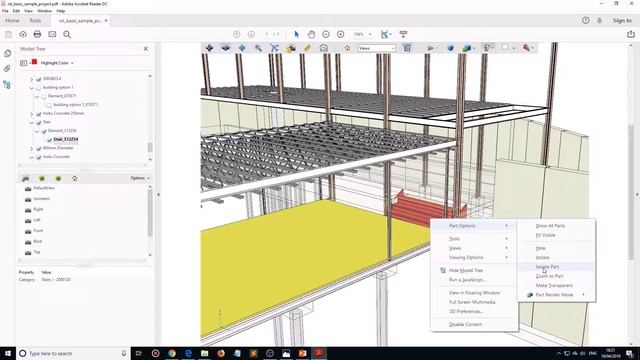Open attachments paperclip panel
This screenshot has height=360, width=640.
pyautogui.click(x=7, y=69)
